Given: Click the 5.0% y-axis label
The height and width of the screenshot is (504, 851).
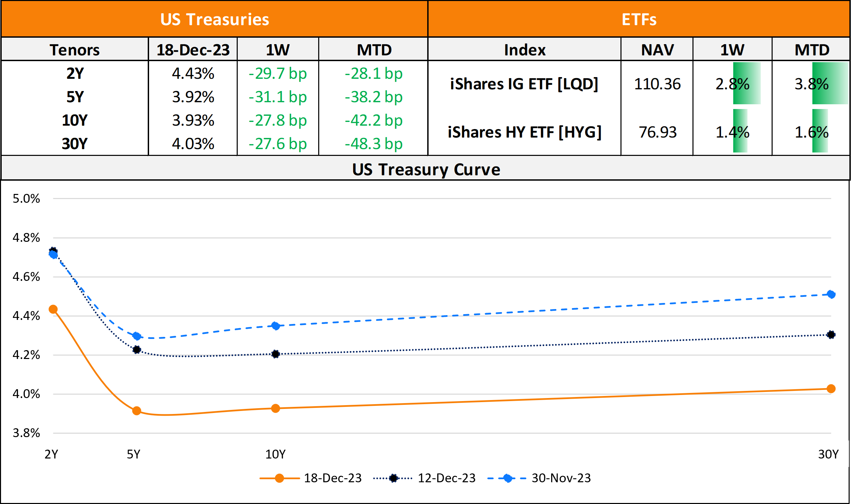Looking at the screenshot, I should point(26,199).
